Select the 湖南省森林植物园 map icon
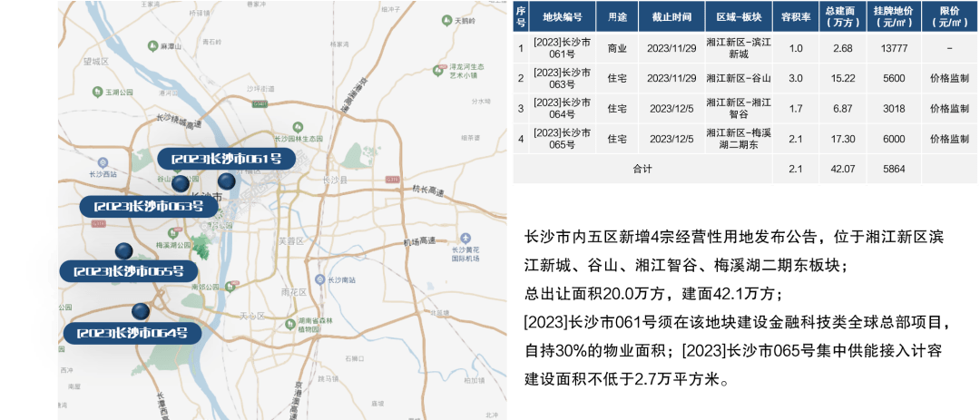 (290, 322)
